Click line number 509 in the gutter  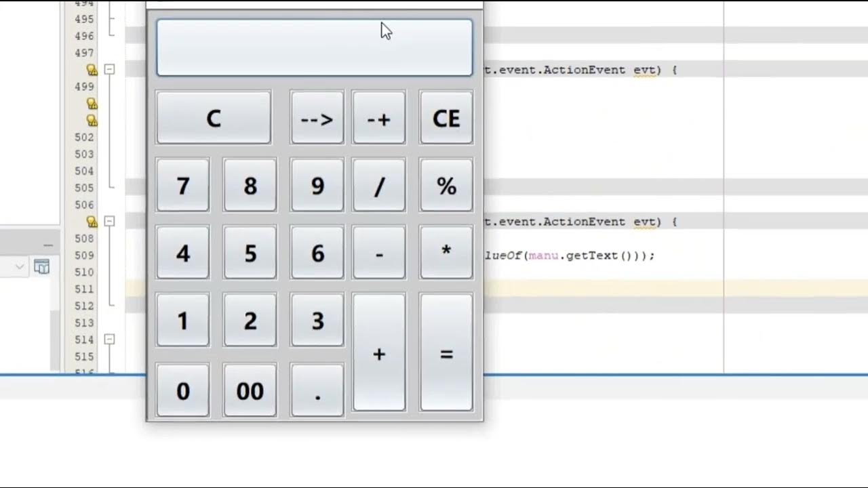click(x=84, y=256)
